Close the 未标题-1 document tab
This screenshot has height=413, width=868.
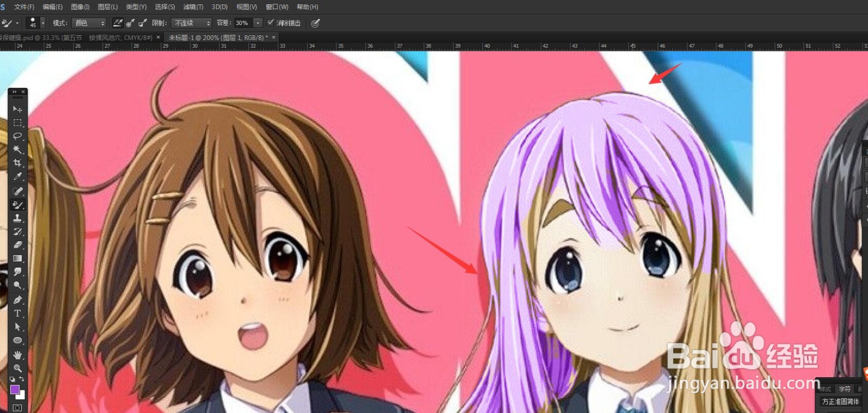coord(274,37)
